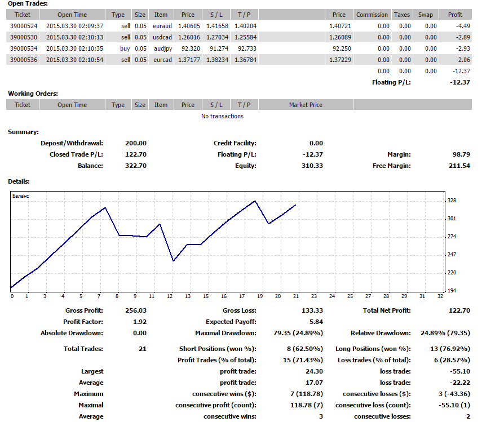Click the Expected Payoff value 5.84

click(x=316, y=322)
